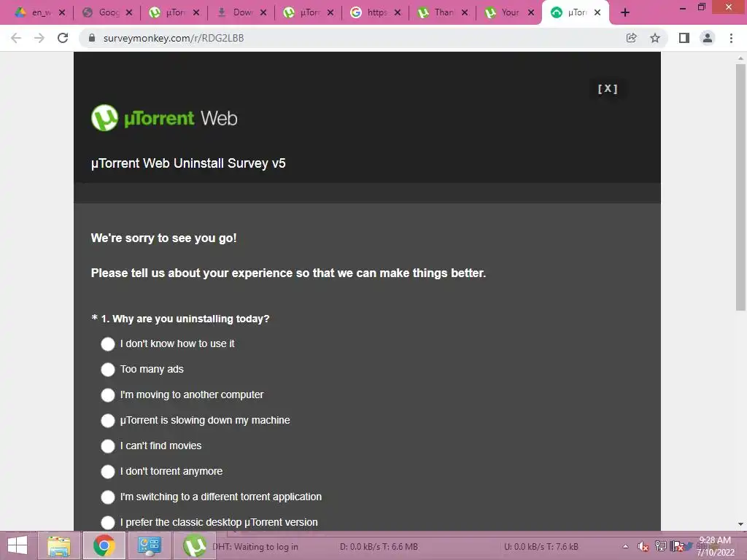Select "I'm switching to a different torrent application"
747x560 pixels.
tap(108, 497)
